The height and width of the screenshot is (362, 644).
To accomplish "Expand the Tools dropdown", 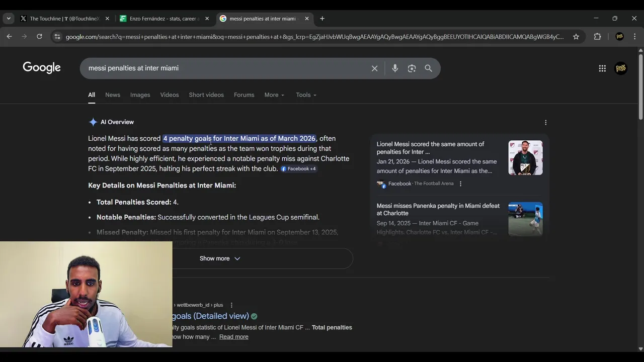I will (306, 95).
